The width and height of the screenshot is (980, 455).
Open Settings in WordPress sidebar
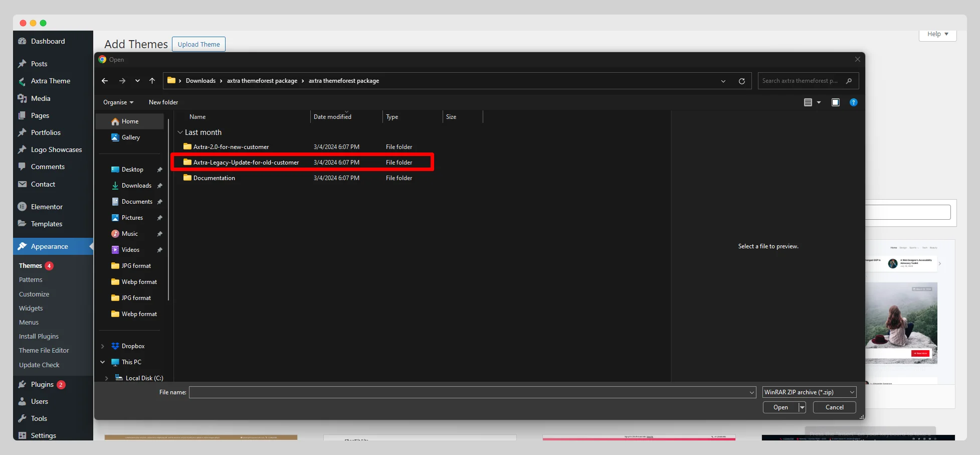pyautogui.click(x=44, y=435)
